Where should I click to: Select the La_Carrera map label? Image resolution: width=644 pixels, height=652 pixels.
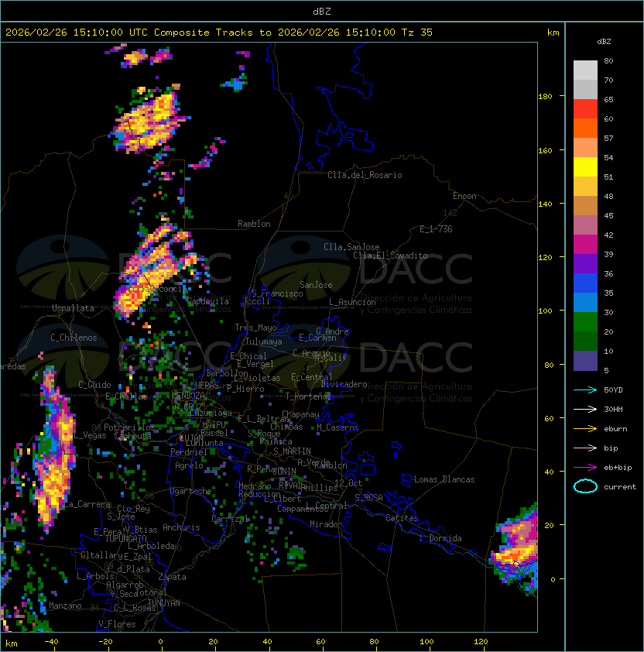click(87, 504)
